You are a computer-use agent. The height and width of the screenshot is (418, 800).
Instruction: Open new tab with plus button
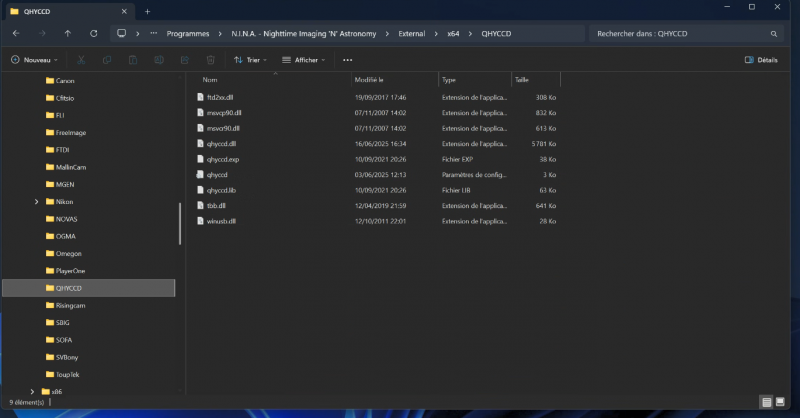coord(147,11)
